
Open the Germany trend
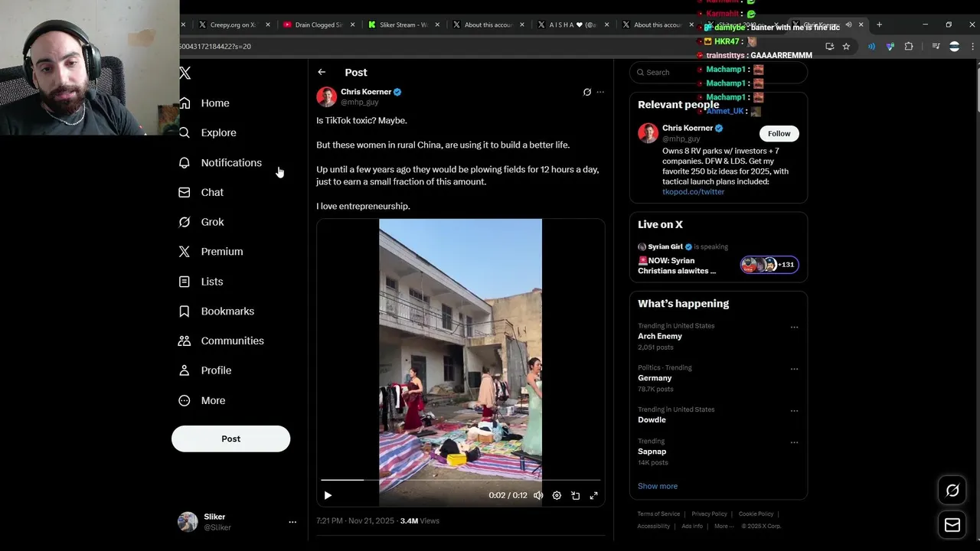[655, 378]
